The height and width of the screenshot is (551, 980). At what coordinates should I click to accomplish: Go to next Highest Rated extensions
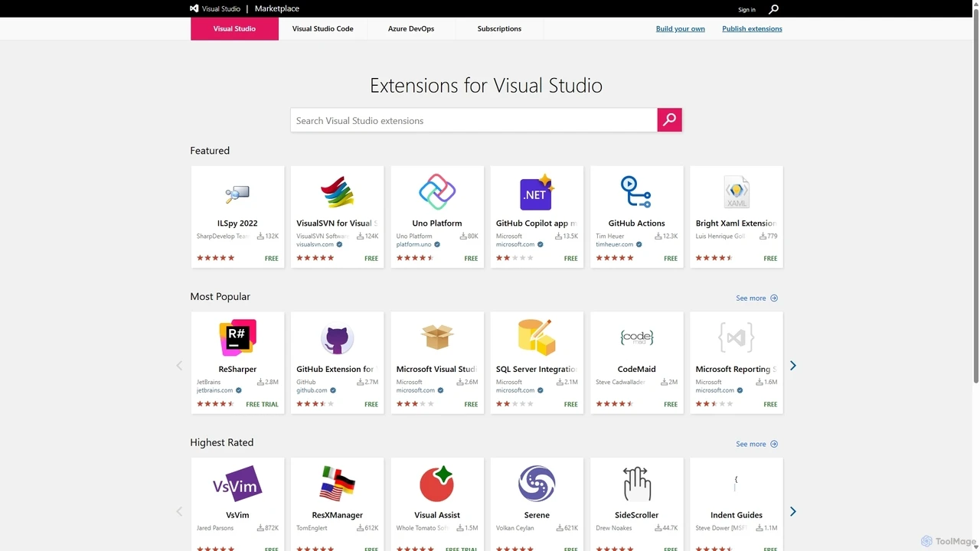793,511
